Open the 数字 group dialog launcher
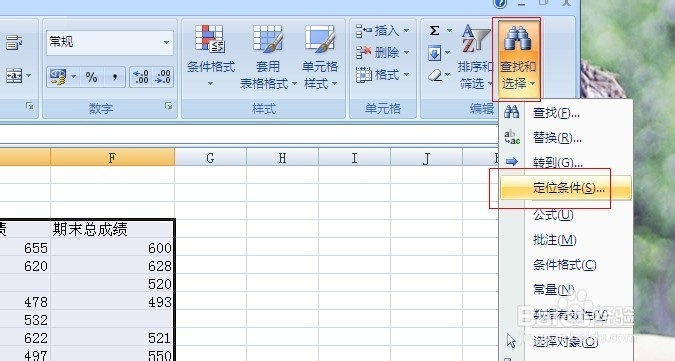The height and width of the screenshot is (361, 675). point(168,106)
